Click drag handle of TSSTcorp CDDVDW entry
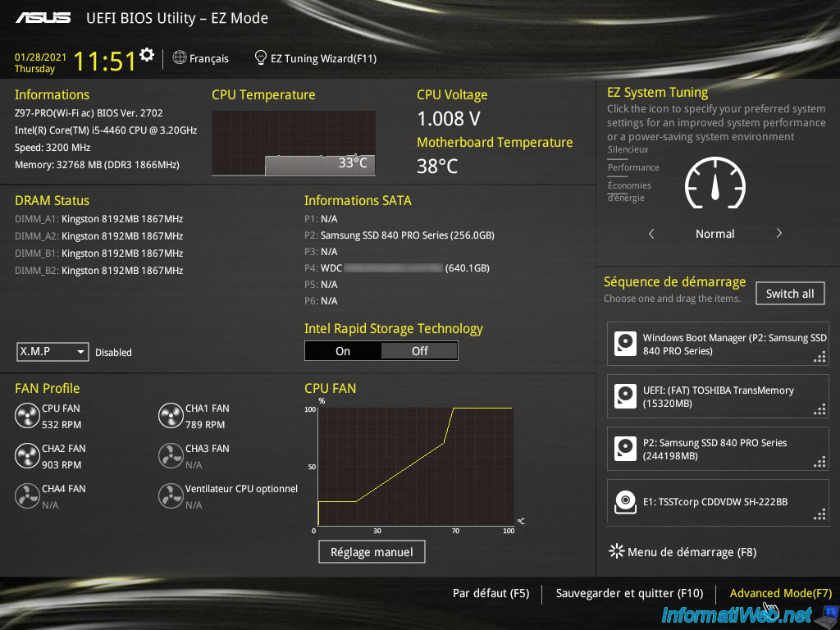 coord(819,515)
